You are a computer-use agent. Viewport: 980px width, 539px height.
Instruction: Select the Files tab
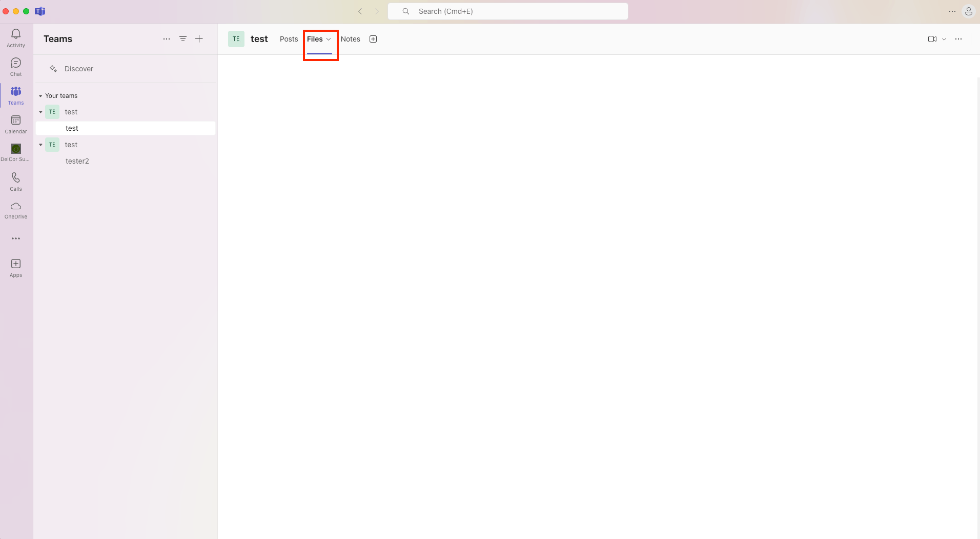pyautogui.click(x=315, y=39)
